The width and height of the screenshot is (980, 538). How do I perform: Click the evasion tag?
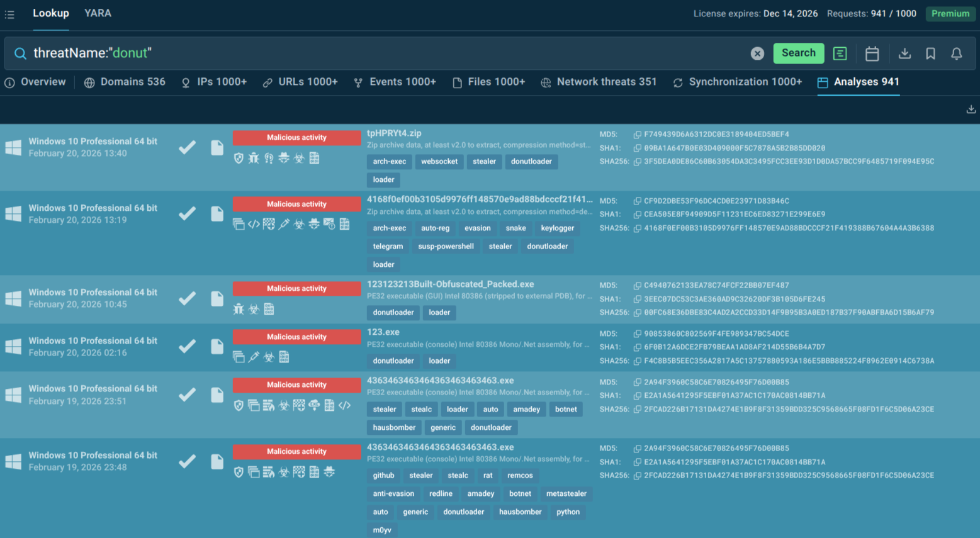click(478, 228)
